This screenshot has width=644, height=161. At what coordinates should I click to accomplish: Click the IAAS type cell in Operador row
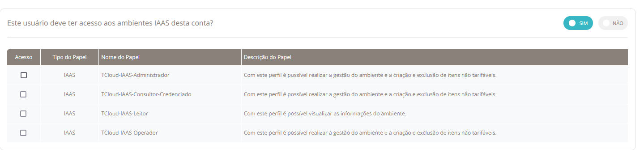pyautogui.click(x=69, y=133)
